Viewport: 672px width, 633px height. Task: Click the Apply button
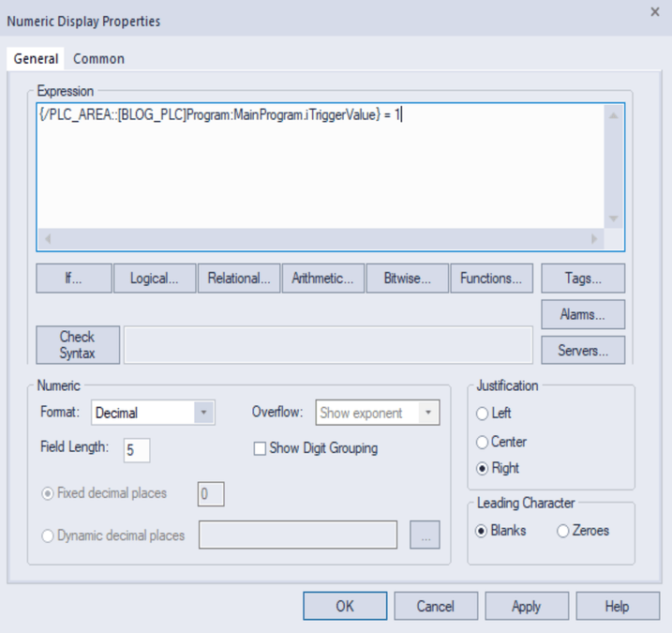[x=527, y=606]
